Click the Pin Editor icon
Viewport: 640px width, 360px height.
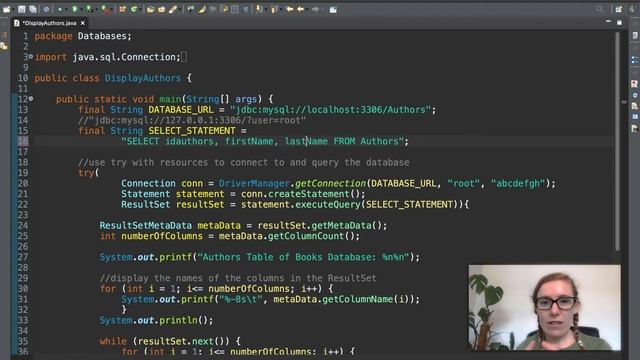pos(333,9)
